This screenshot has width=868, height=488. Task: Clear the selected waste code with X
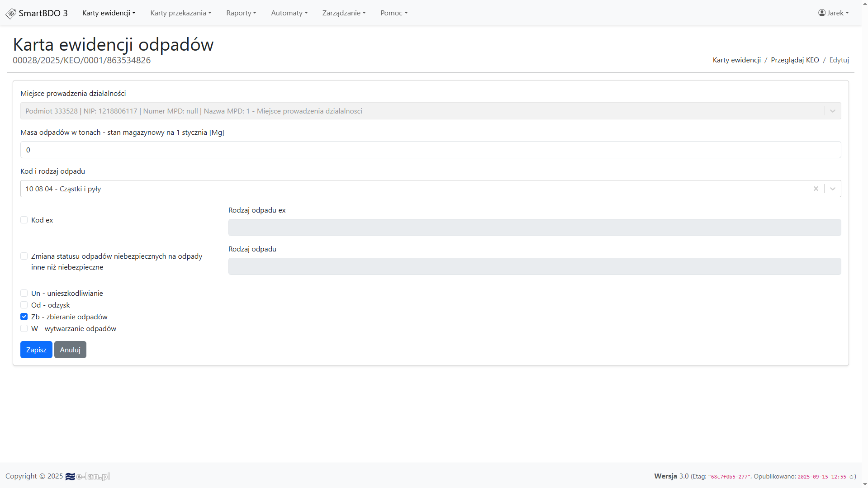coord(816,189)
